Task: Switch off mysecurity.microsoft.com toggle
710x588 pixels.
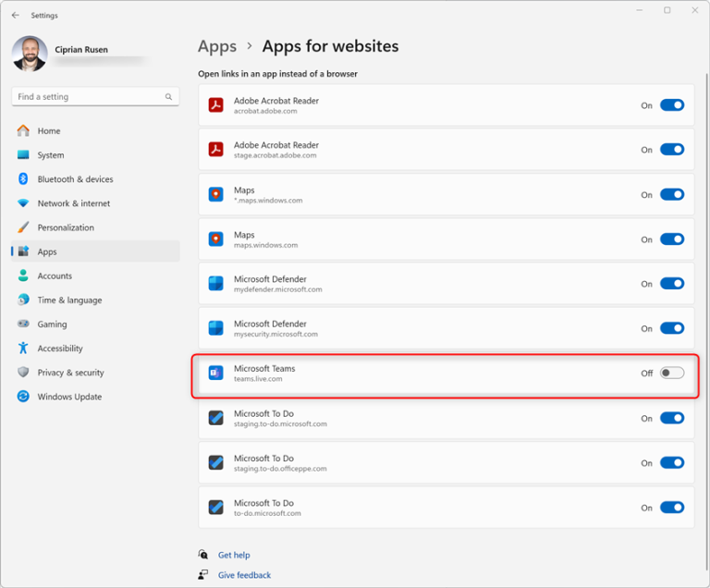Action: [672, 328]
